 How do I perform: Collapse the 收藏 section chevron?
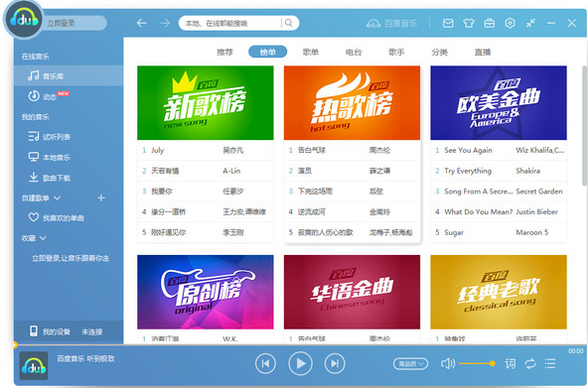tap(43, 238)
